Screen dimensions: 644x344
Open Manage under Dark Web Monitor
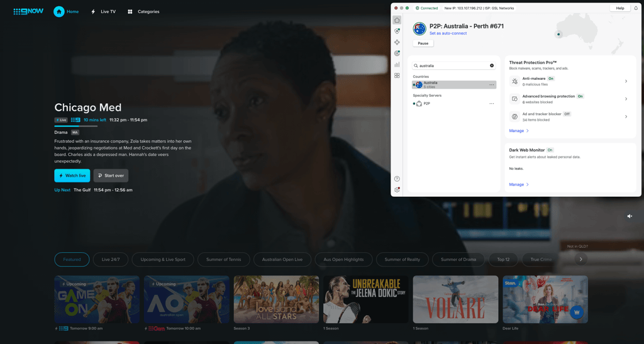click(519, 185)
